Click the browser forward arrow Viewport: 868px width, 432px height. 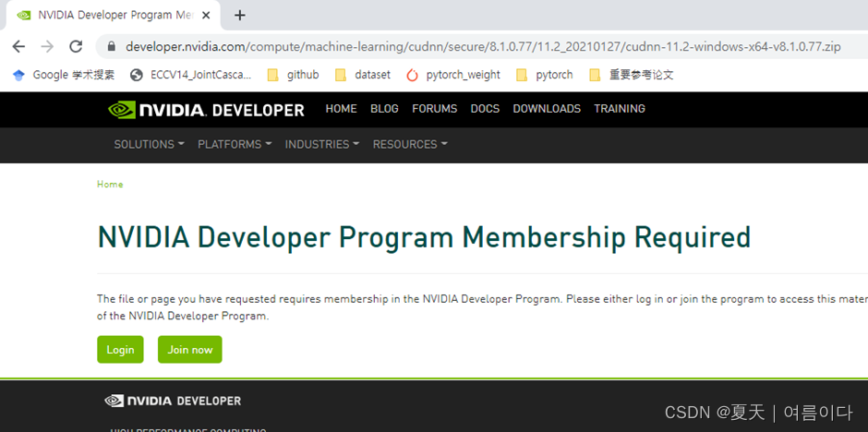48,46
